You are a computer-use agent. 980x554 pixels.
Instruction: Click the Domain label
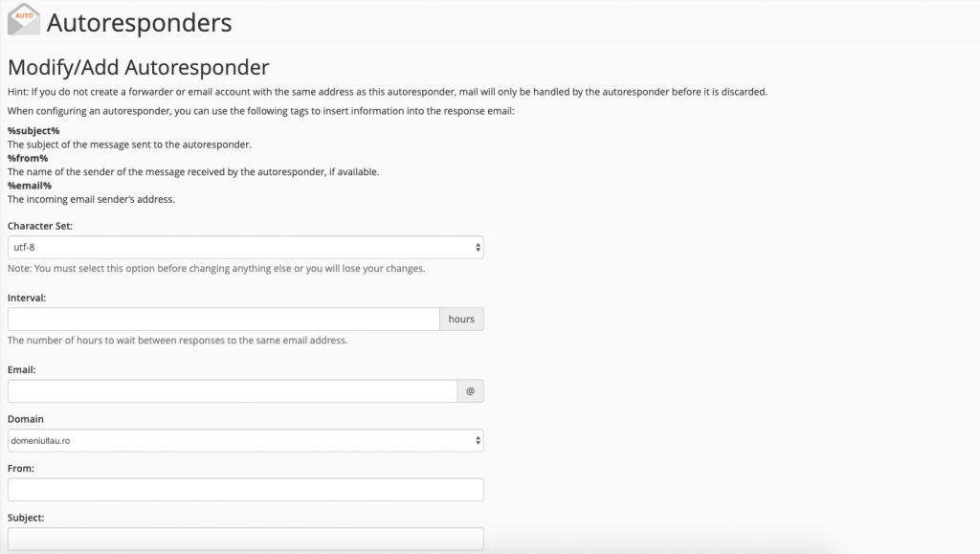(x=26, y=419)
